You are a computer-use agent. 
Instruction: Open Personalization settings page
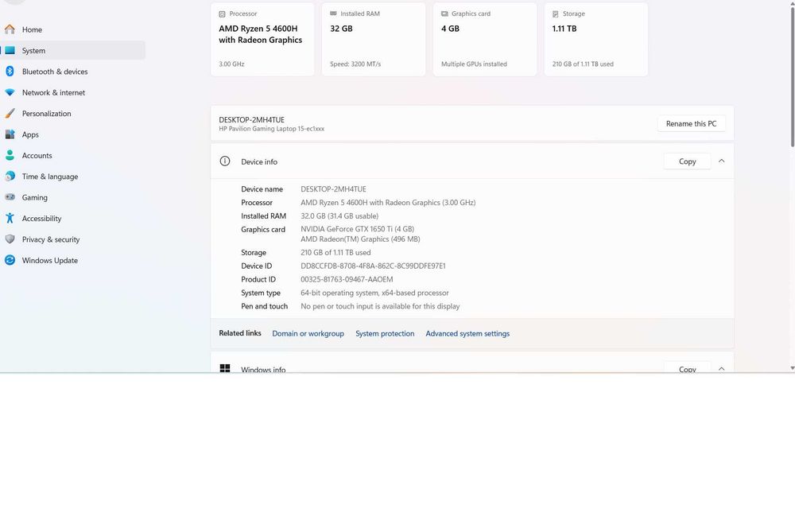click(x=73, y=113)
